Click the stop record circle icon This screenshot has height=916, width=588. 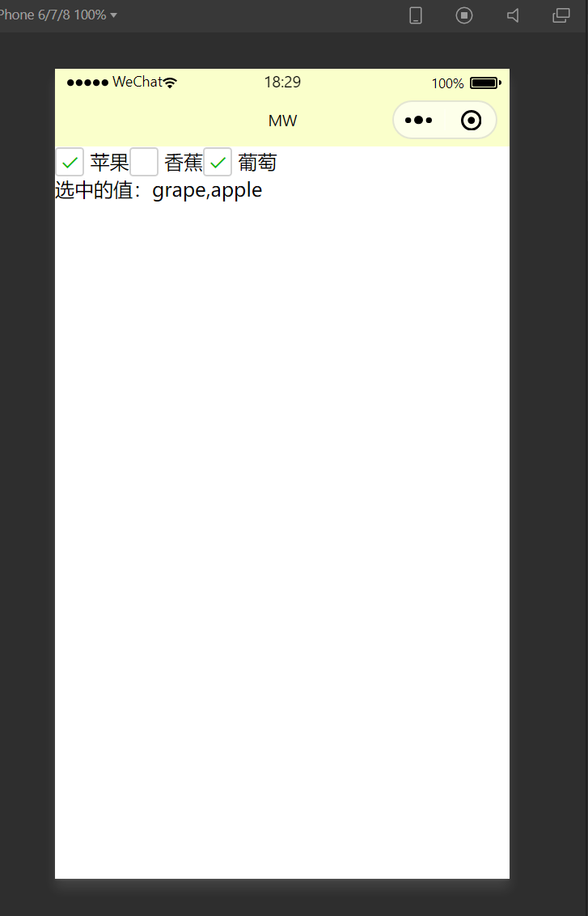tap(464, 15)
